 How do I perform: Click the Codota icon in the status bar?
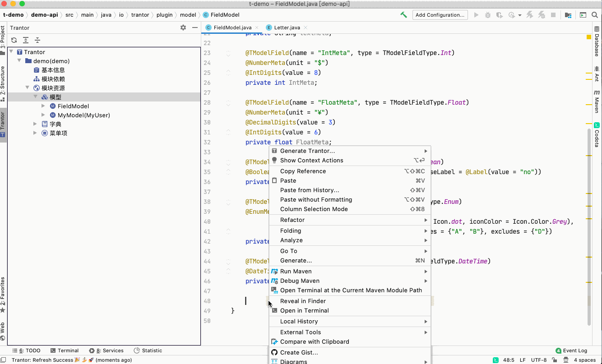coord(495,360)
